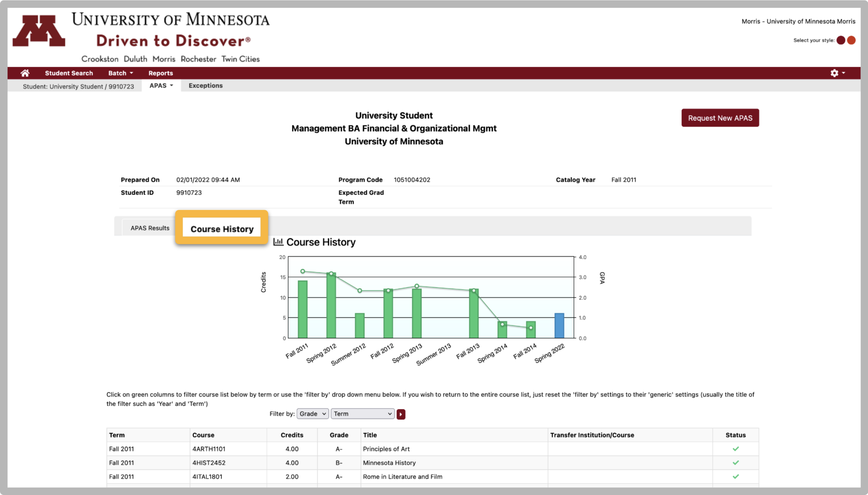
Task: Click the Fall 2011 green bar
Action: point(303,309)
